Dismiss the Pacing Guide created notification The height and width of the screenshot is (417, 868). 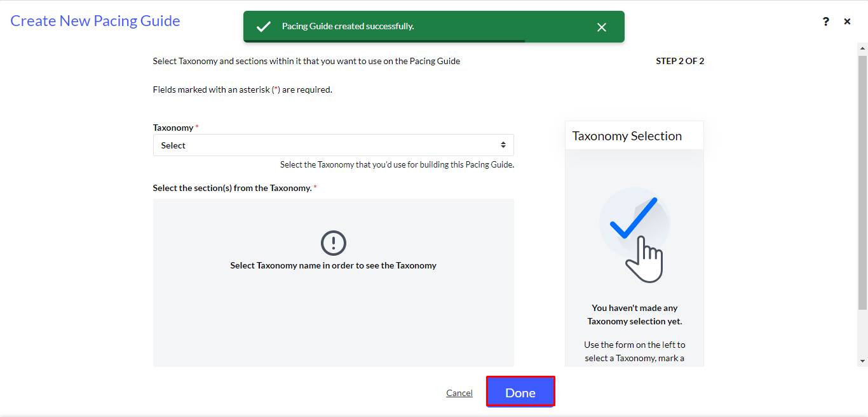[602, 27]
